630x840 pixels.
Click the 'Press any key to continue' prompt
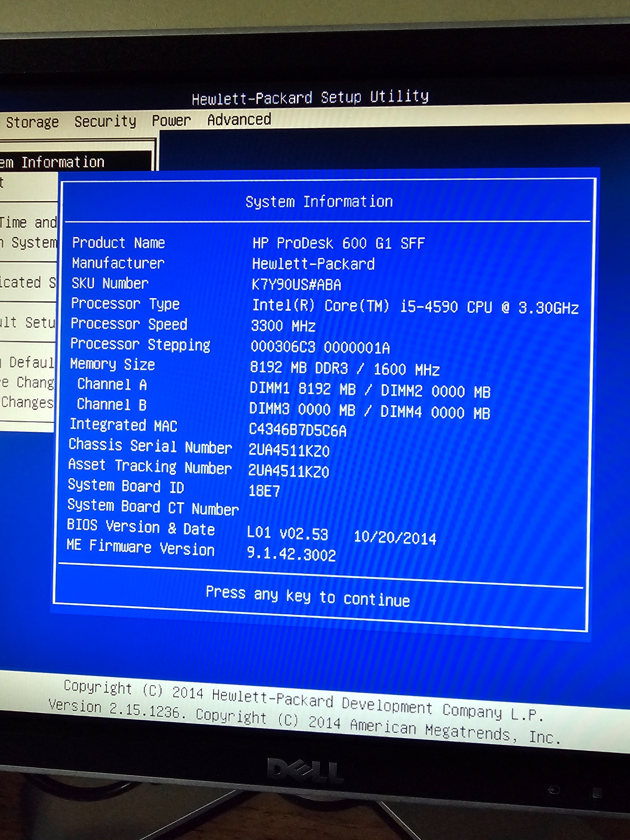pos(308,597)
